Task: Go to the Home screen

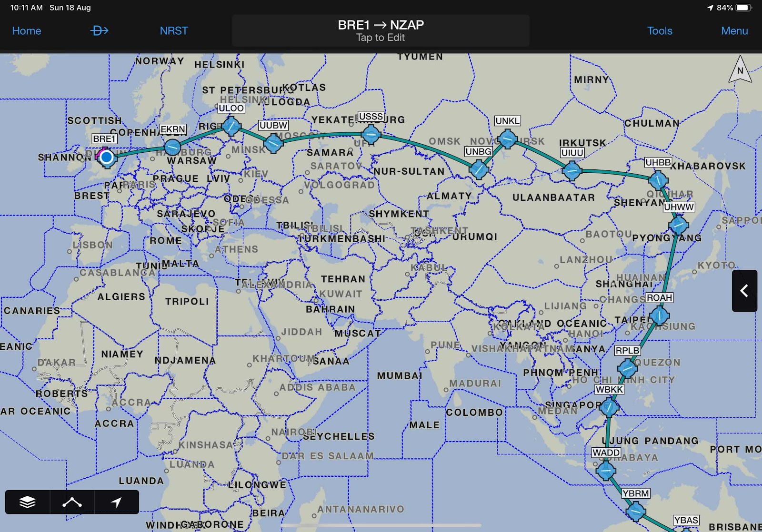Action: 27,31
